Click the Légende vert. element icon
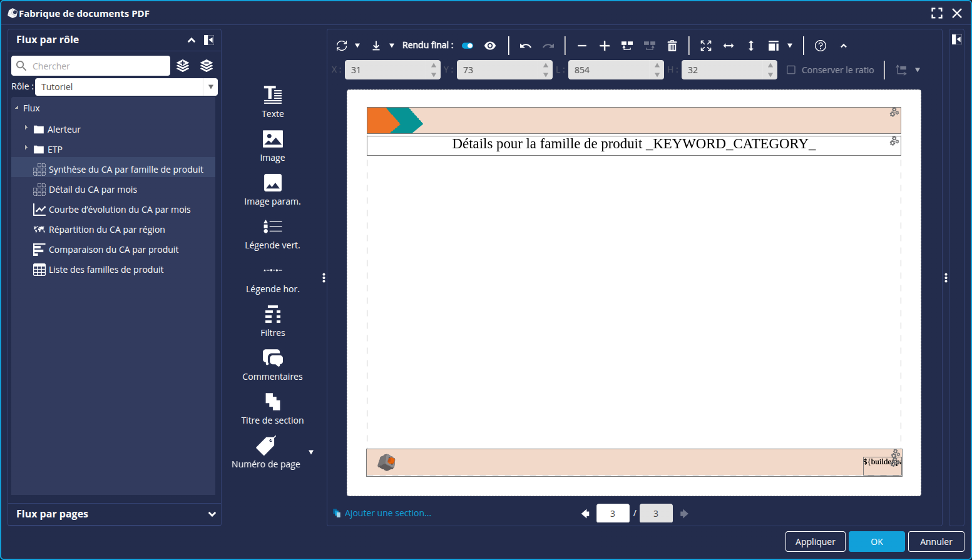This screenshot has width=972, height=560. click(272, 227)
